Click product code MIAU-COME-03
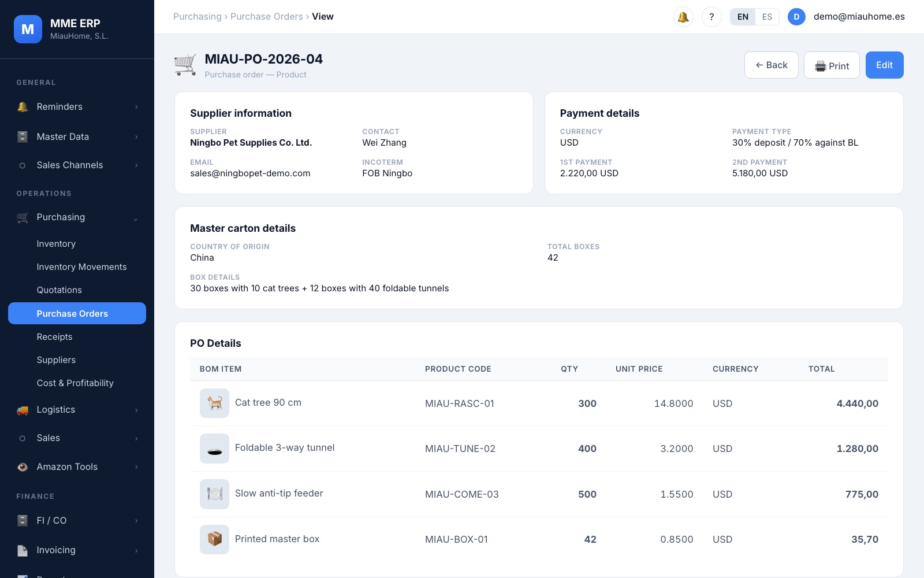Screen dimensions: 924x578 (462, 494)
